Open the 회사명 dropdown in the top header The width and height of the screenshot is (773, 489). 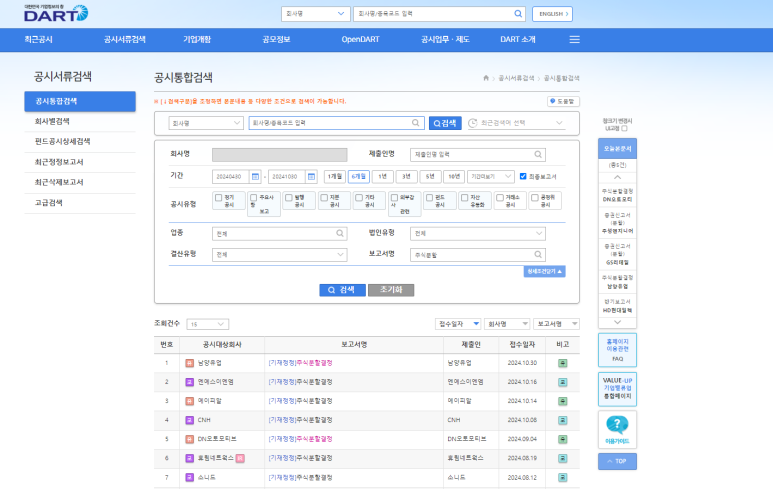pyautogui.click(x=316, y=14)
